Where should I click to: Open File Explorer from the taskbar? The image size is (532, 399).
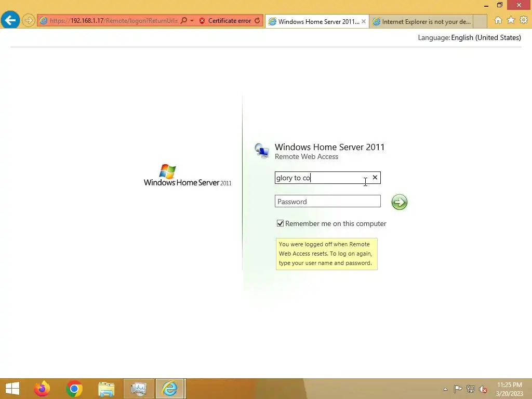106,389
